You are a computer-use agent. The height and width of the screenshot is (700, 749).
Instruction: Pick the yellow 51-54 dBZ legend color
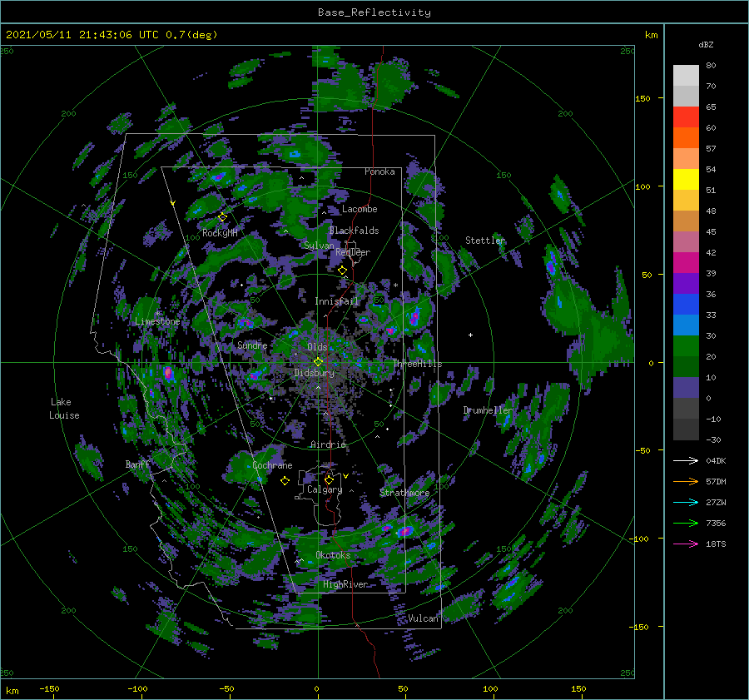[686, 179]
